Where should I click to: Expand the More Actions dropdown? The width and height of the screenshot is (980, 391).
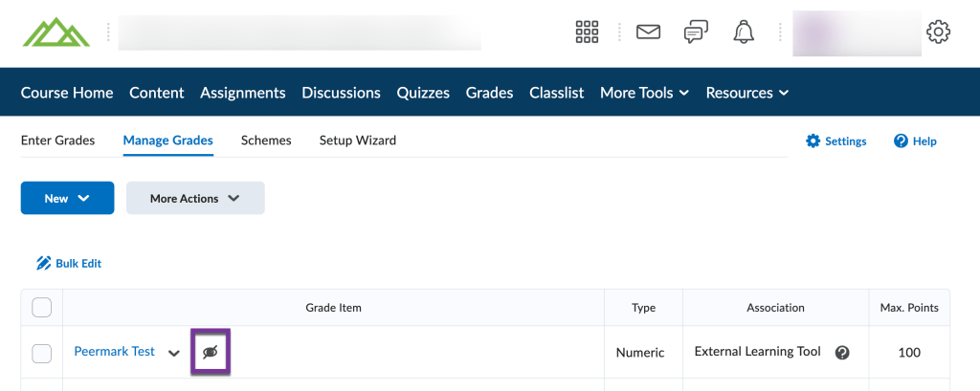pyautogui.click(x=195, y=198)
